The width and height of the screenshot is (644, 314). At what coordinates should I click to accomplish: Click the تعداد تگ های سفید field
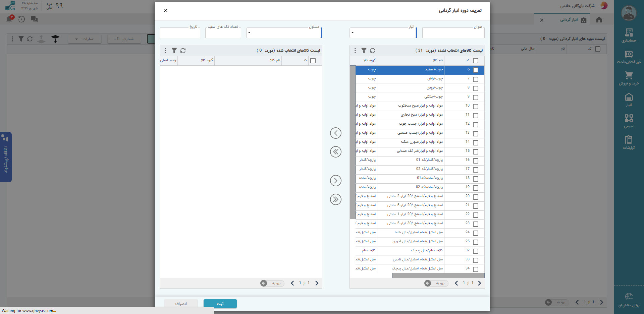223,33
